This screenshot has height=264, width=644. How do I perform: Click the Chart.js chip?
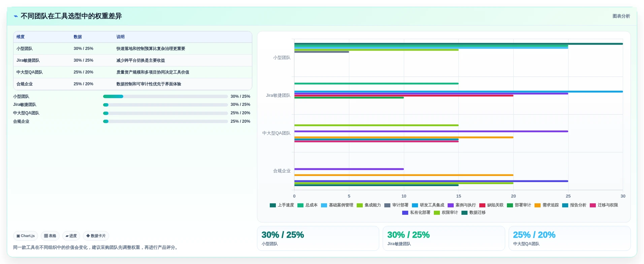coord(26,236)
